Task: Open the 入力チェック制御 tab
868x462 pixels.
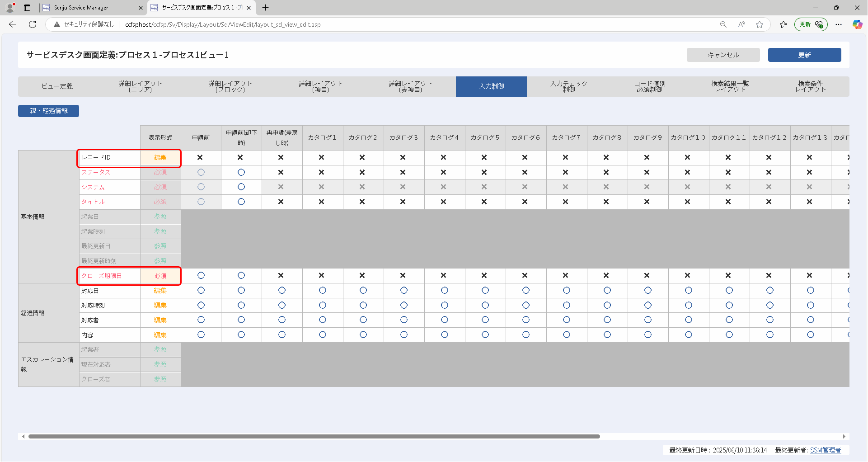Action: click(568, 86)
